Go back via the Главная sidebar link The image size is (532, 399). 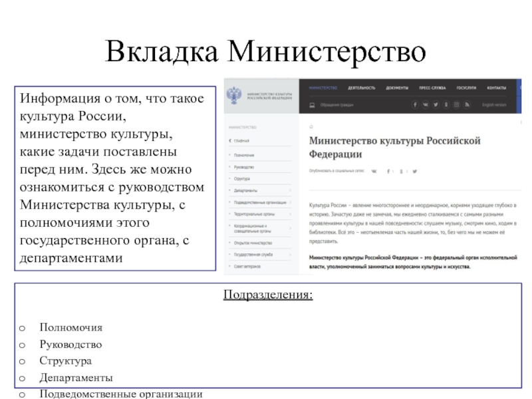tap(241, 141)
